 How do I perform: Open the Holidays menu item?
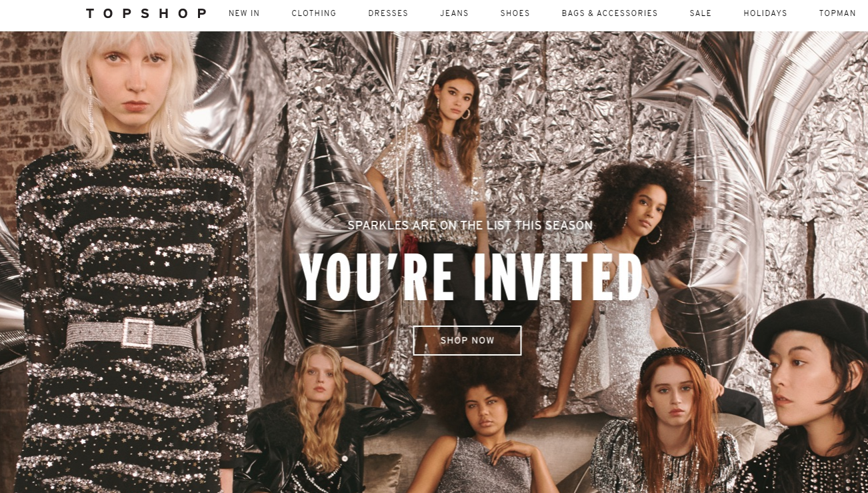[x=765, y=13]
